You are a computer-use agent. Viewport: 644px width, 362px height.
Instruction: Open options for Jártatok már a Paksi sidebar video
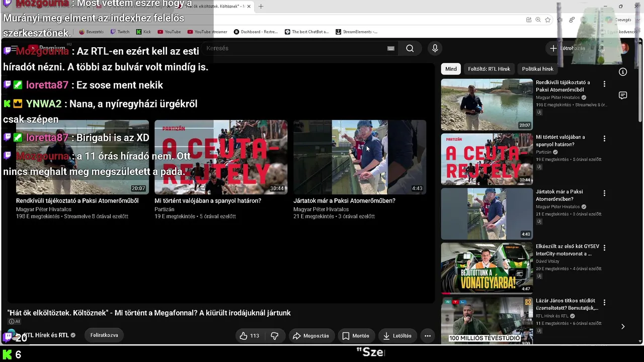point(604,193)
